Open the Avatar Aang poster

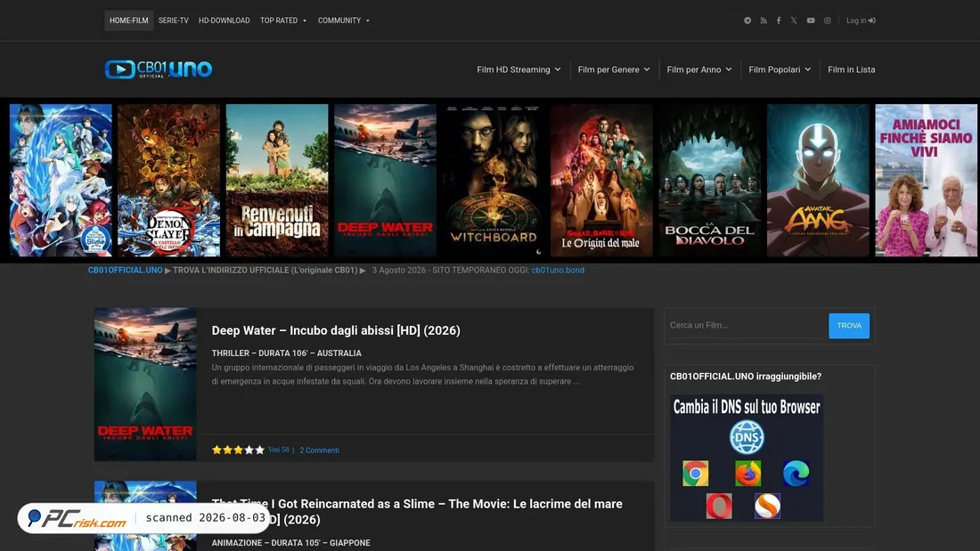(818, 180)
